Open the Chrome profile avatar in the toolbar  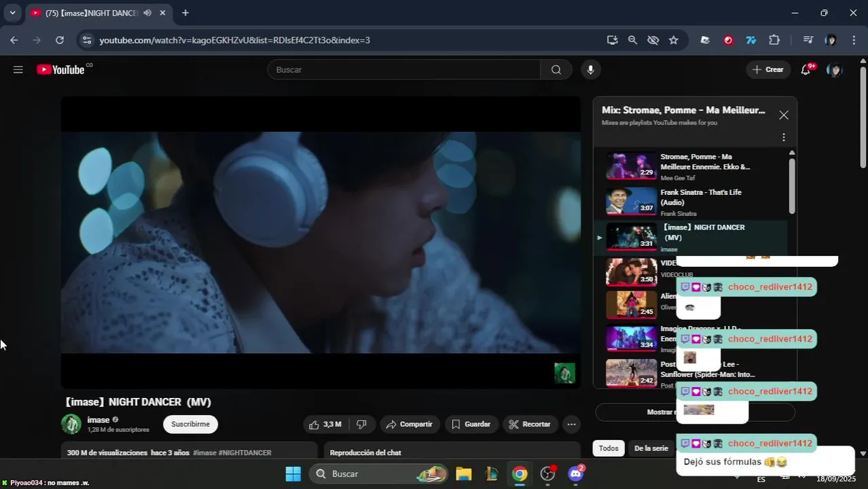tap(831, 40)
